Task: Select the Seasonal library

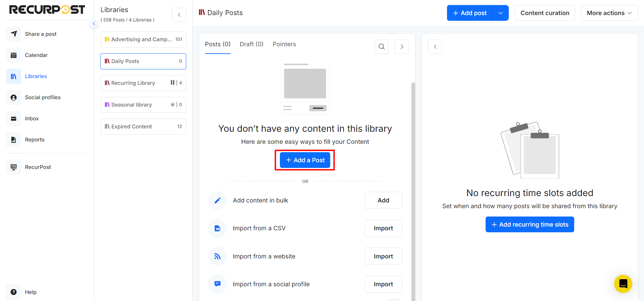Action: [x=143, y=105]
